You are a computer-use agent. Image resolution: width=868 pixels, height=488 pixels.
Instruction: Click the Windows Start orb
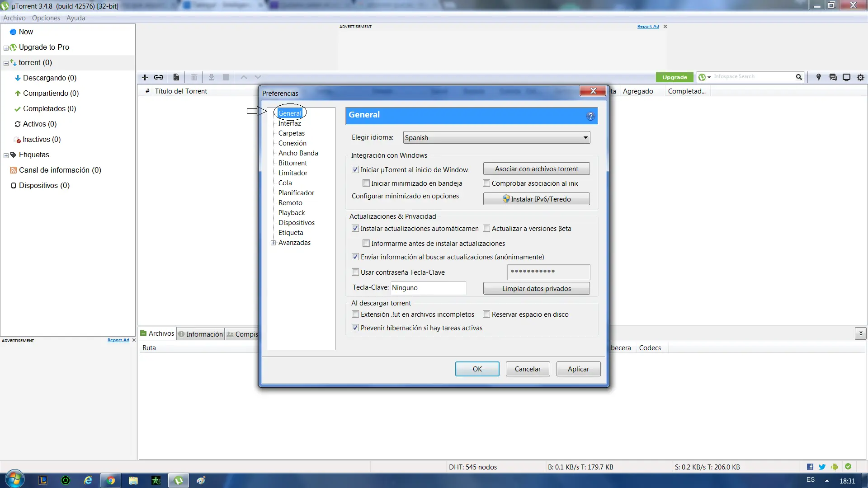point(14,479)
